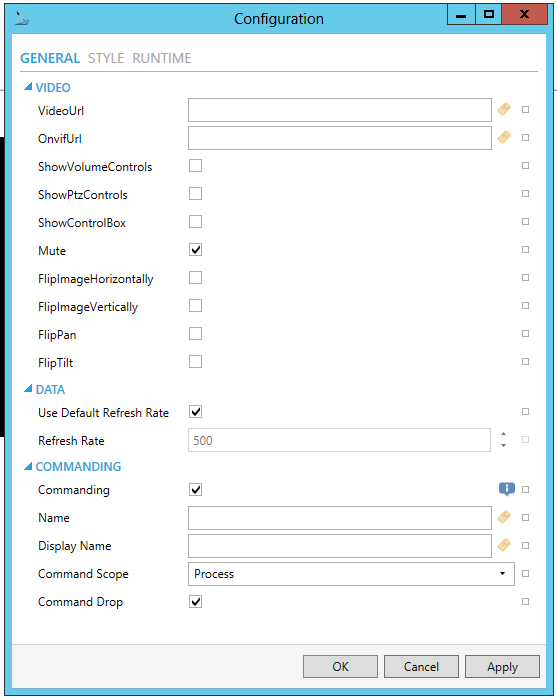Toggle the FlipImageHorizontally checkbox

click(x=195, y=278)
